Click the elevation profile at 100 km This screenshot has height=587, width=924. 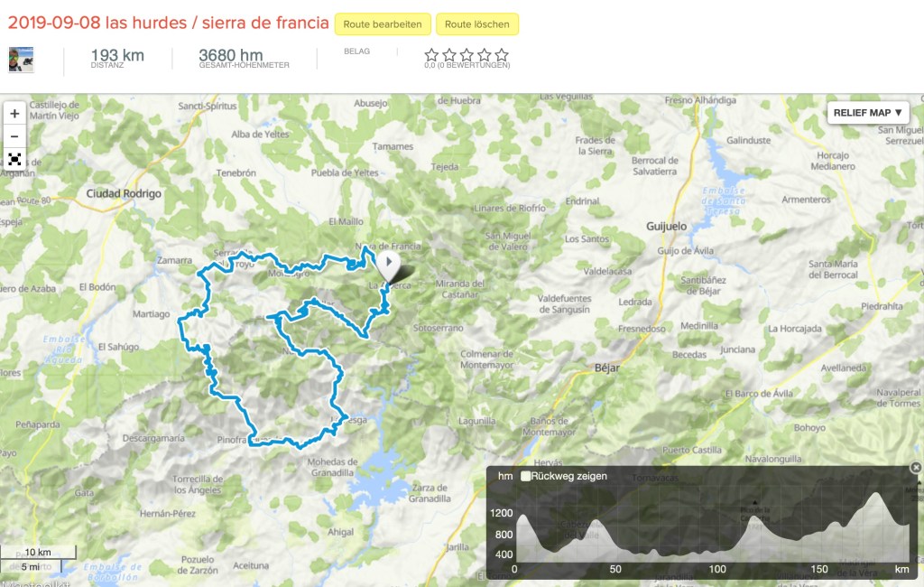pyautogui.click(x=717, y=552)
